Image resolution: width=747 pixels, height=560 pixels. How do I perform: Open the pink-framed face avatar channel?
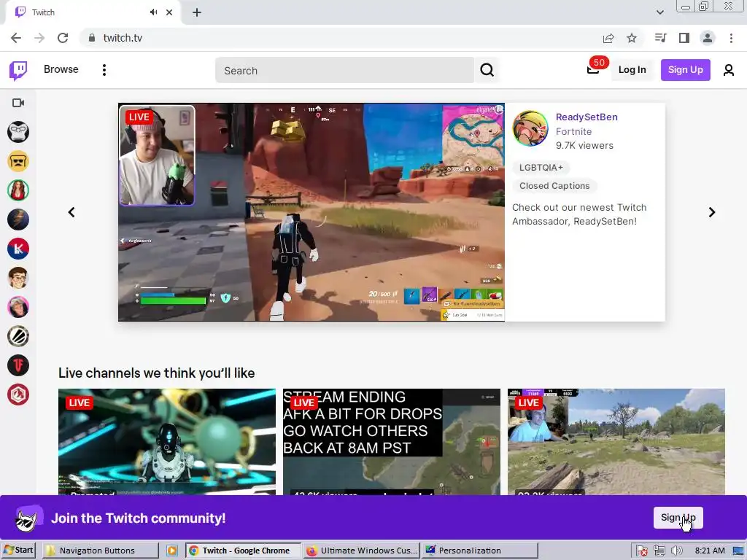(18, 307)
